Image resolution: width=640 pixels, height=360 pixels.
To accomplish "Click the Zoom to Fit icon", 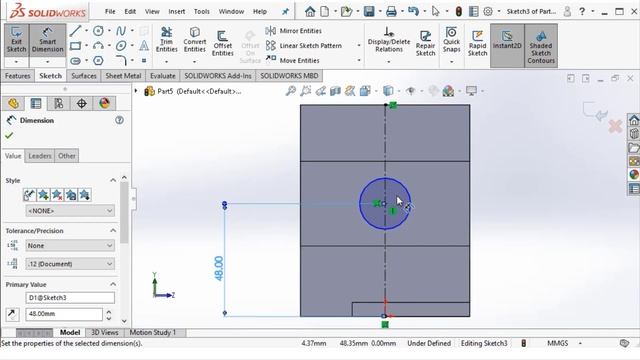I will point(291,91).
